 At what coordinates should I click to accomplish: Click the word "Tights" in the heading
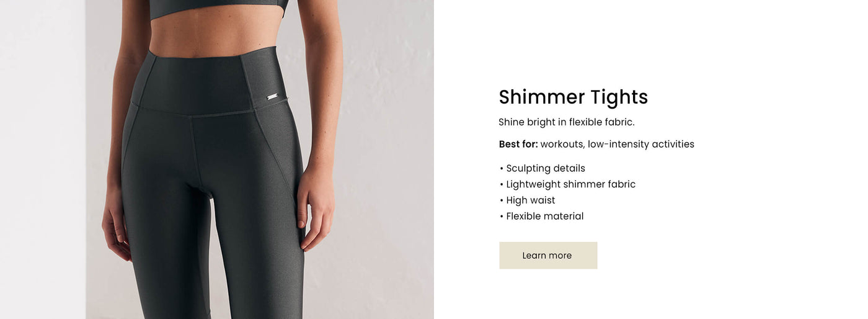pyautogui.click(x=619, y=97)
